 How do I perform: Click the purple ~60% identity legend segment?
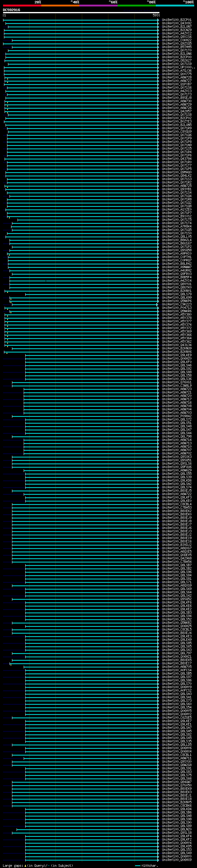coord(98,6)
